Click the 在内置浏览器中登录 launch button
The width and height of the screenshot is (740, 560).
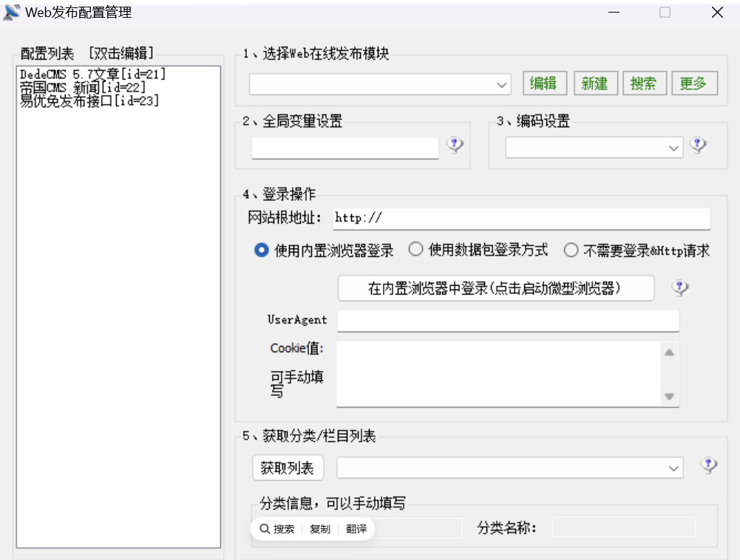[x=495, y=288]
